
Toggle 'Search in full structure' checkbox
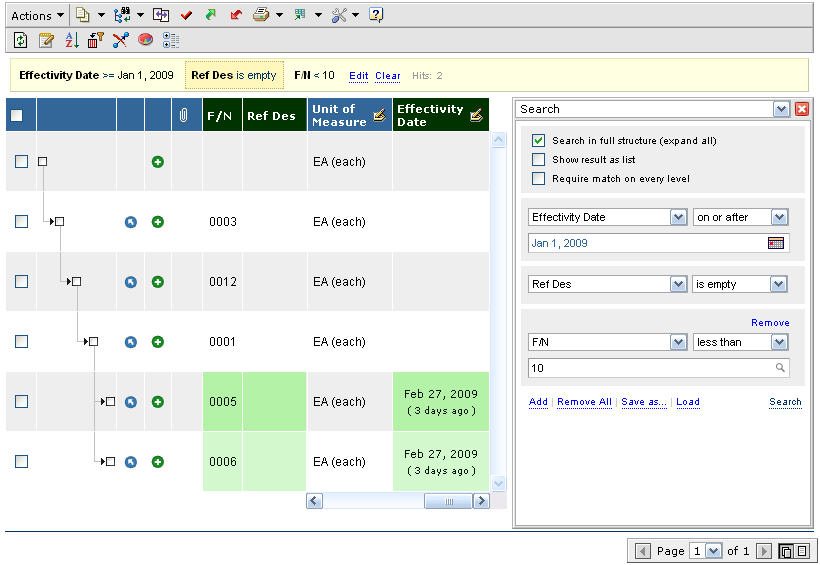539,141
